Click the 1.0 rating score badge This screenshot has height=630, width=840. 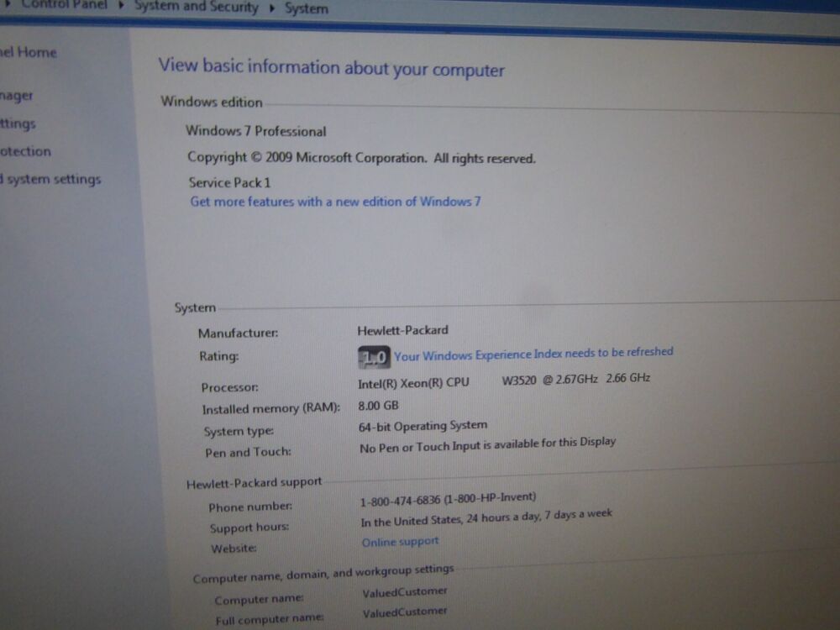point(374,357)
